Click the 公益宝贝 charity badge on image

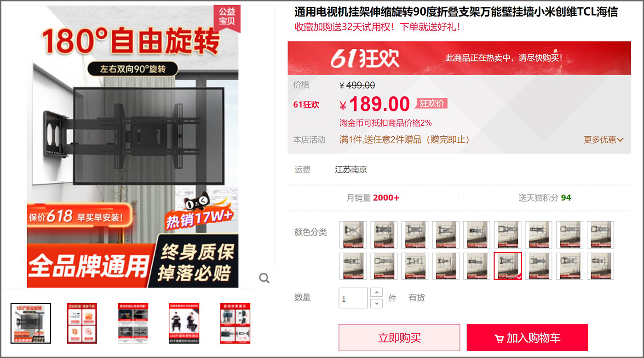tap(227, 17)
